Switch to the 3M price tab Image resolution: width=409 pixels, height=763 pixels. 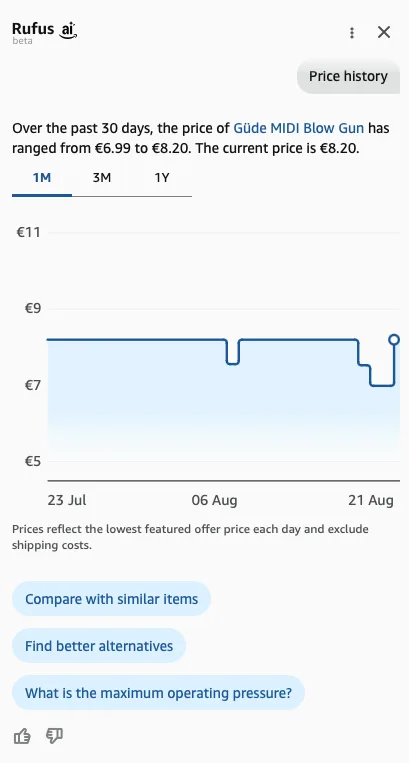point(102,178)
